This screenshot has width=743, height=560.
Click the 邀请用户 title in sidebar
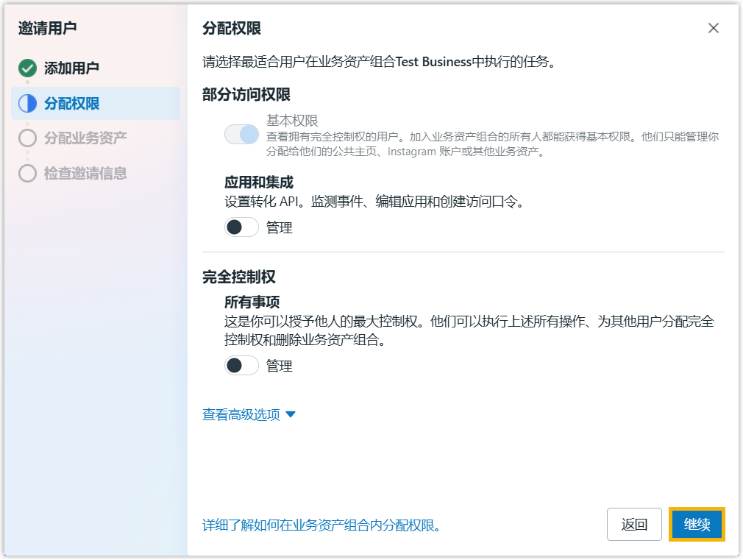tap(48, 29)
